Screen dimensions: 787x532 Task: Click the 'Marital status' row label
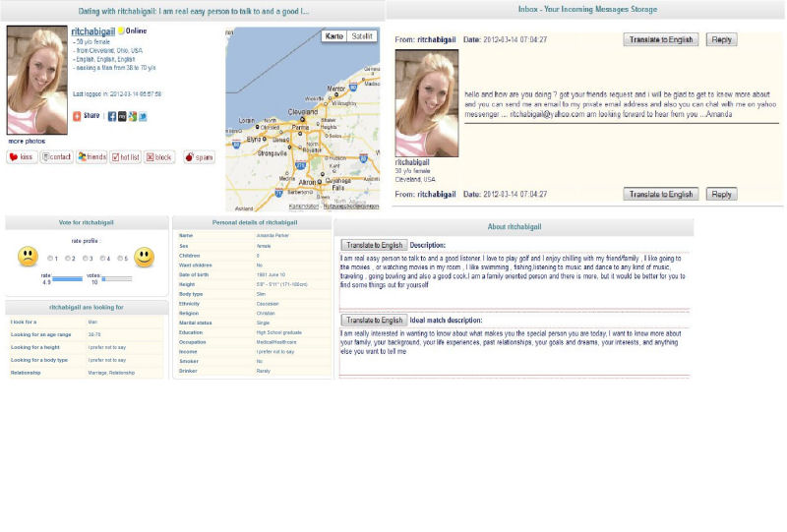[x=195, y=323]
